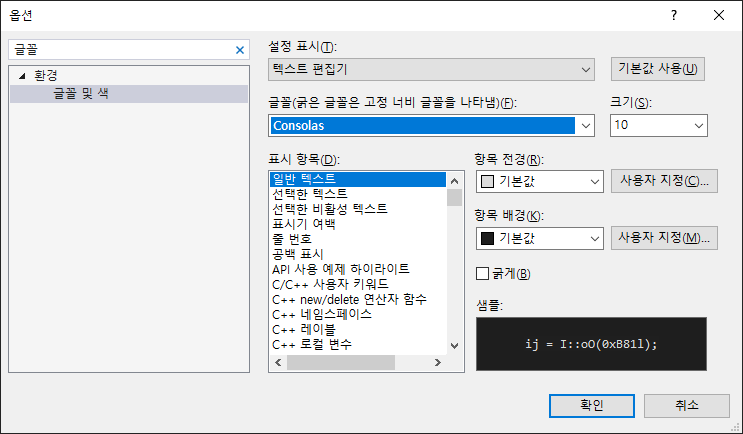Click the vertical scrollbar thumb in list
Viewport: 743px width, 434px height.
[454, 197]
